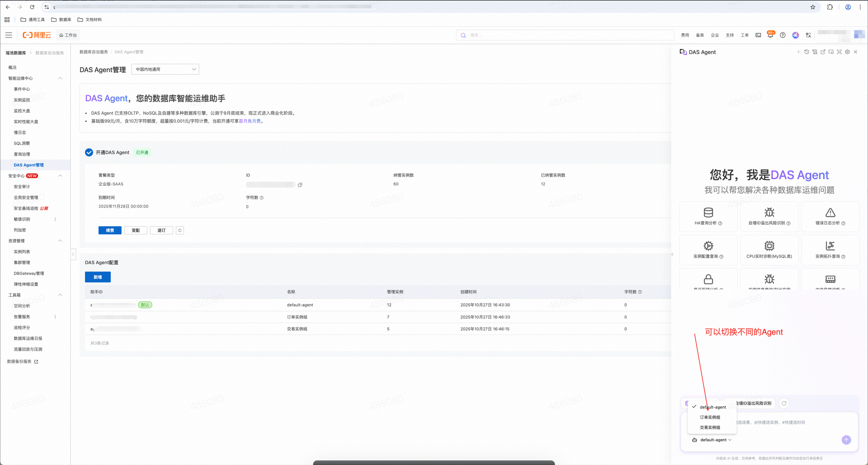Copy the DAS Agent ID
The width and height of the screenshot is (868, 465).
(x=300, y=185)
